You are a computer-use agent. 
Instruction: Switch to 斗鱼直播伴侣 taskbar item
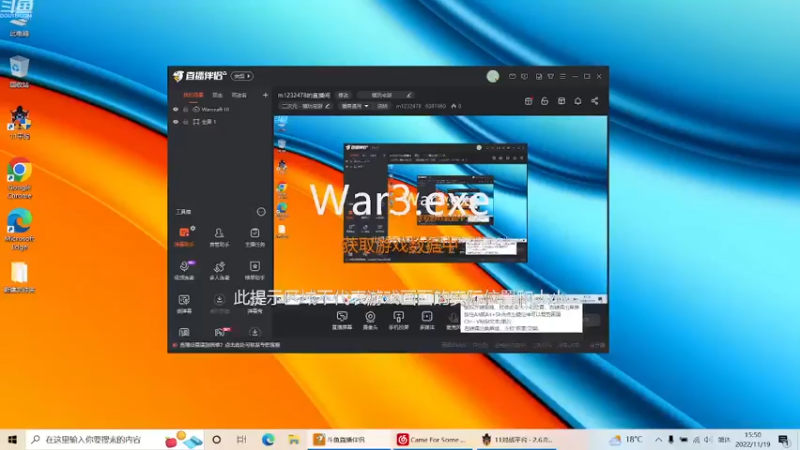pyautogui.click(x=348, y=439)
